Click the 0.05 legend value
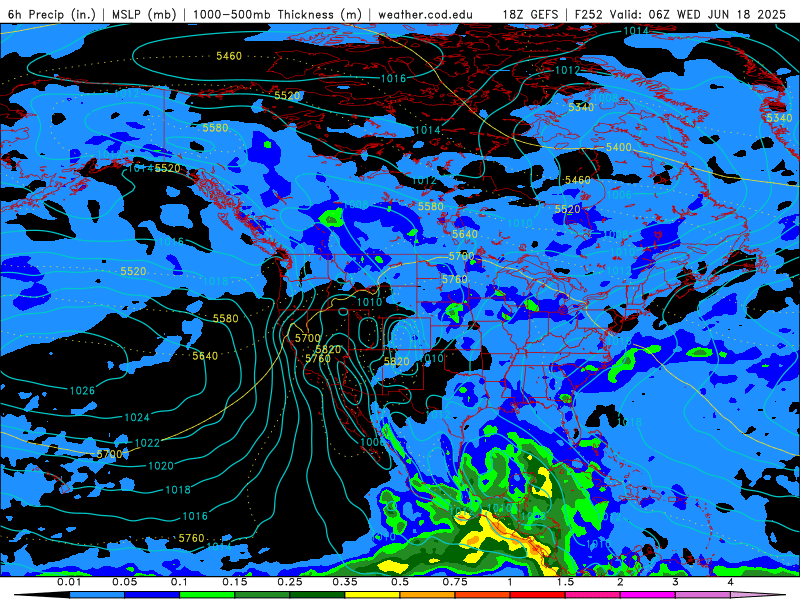 [124, 582]
